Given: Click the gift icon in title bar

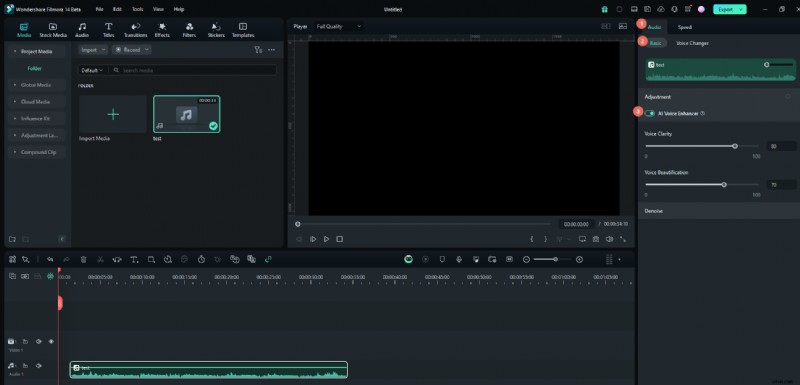Looking at the screenshot, I should click(605, 9).
